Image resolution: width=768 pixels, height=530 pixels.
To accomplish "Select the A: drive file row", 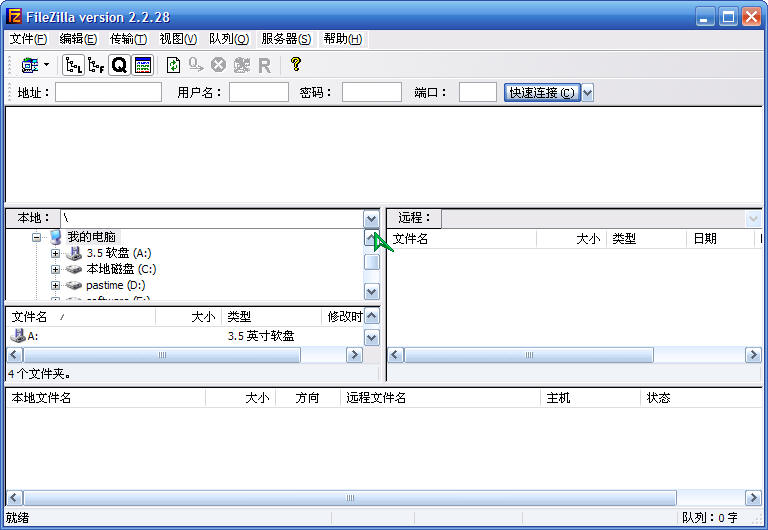I will [x=185, y=336].
